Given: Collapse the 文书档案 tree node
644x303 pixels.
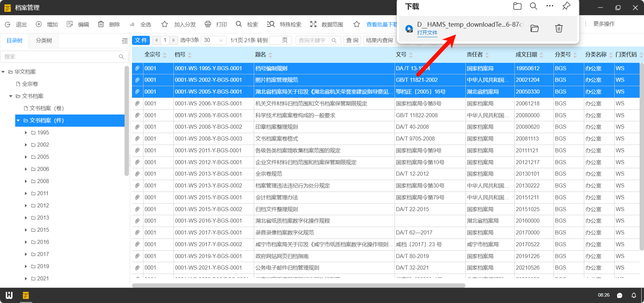Looking at the screenshot, I should click(11, 96).
